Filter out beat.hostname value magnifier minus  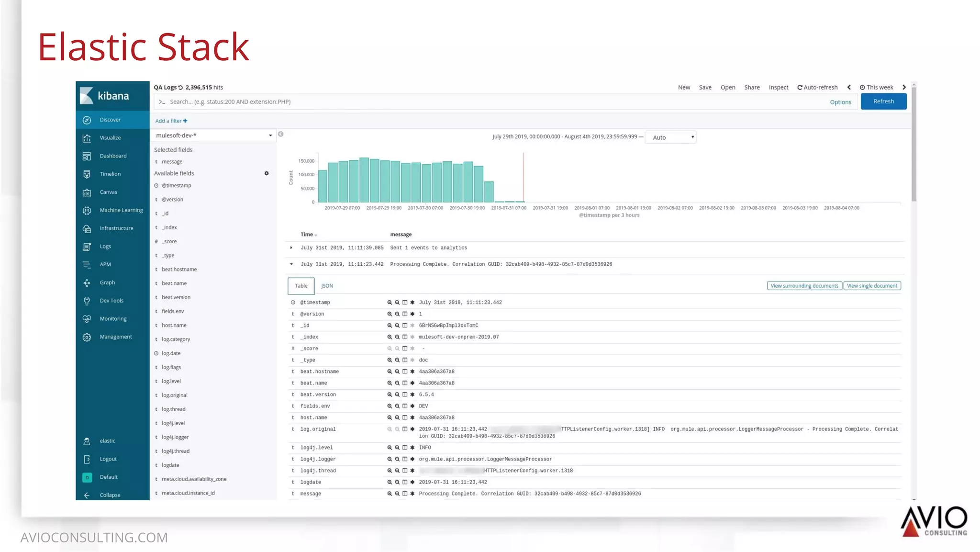point(397,372)
